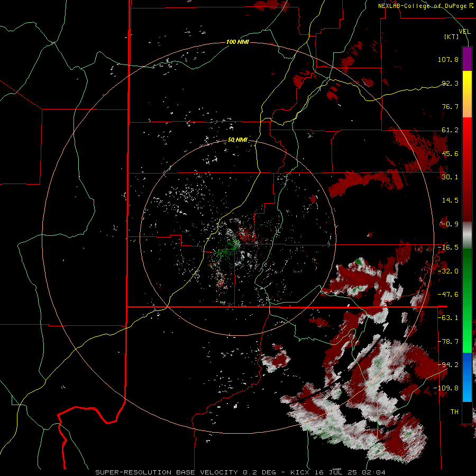Viewport: 476px width, 476px height.
Task: Select the -63.1 scale value
Action: coord(448,318)
